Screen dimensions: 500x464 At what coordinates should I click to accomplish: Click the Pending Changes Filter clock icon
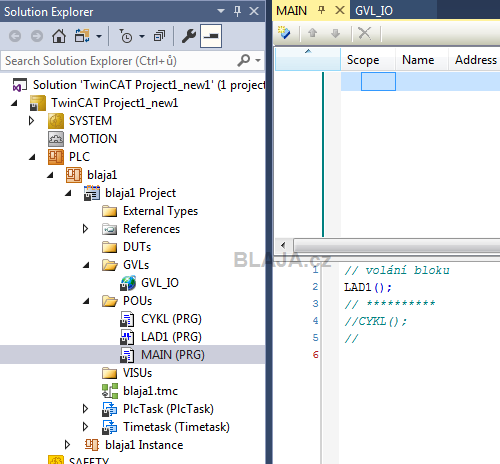pyautogui.click(x=126, y=36)
